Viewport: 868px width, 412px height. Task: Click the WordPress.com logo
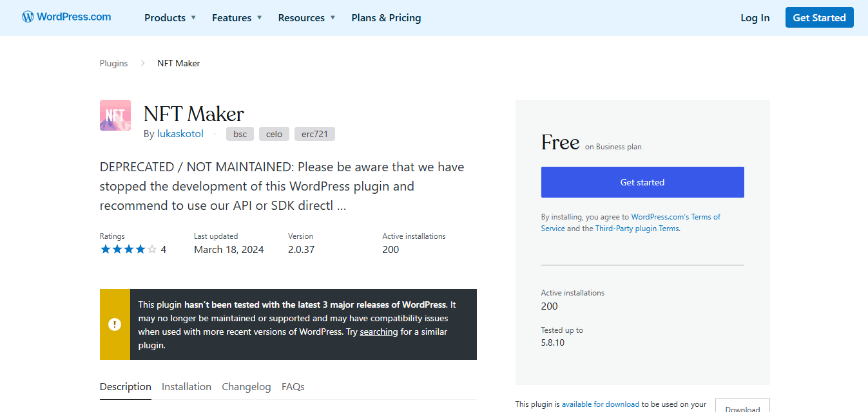[66, 17]
